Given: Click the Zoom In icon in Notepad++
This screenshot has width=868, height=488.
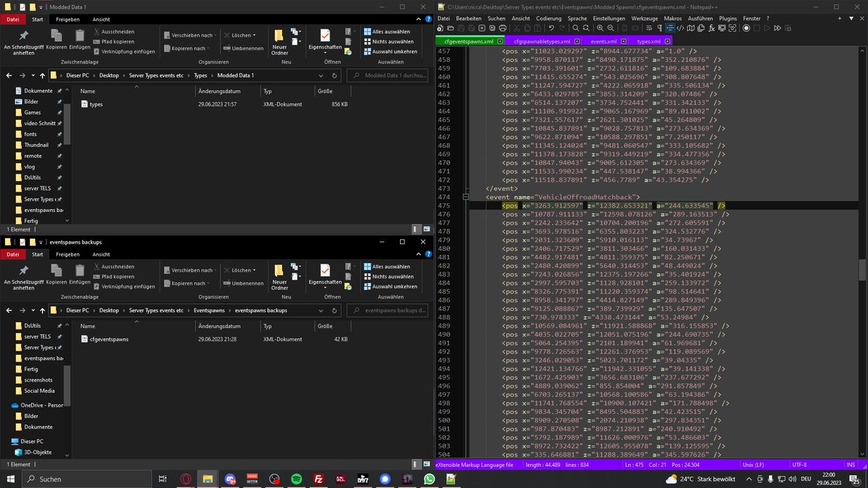Looking at the screenshot, I should 600,28.
